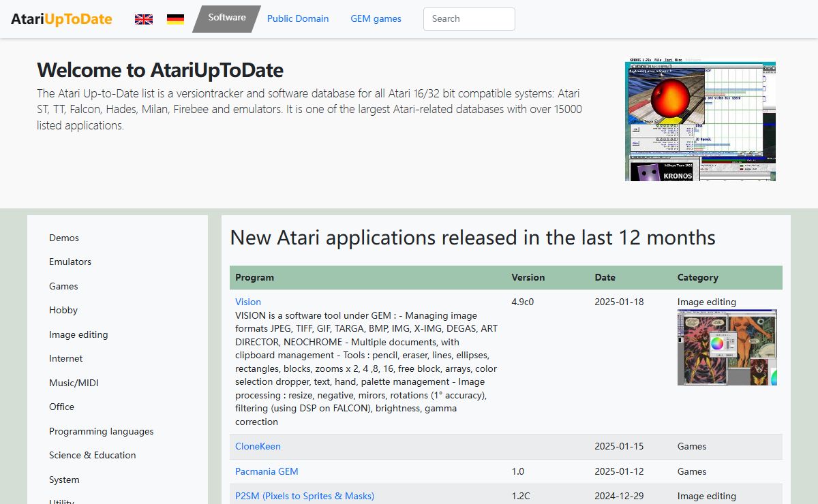Select the P2SM version 1.2C cell
The image size is (818, 504).
click(521, 496)
